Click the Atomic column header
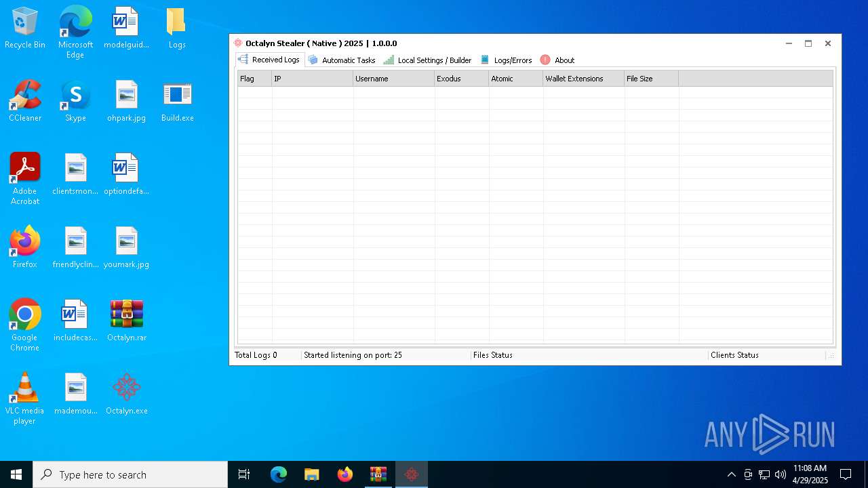This screenshot has width=868, height=488. tap(516, 79)
